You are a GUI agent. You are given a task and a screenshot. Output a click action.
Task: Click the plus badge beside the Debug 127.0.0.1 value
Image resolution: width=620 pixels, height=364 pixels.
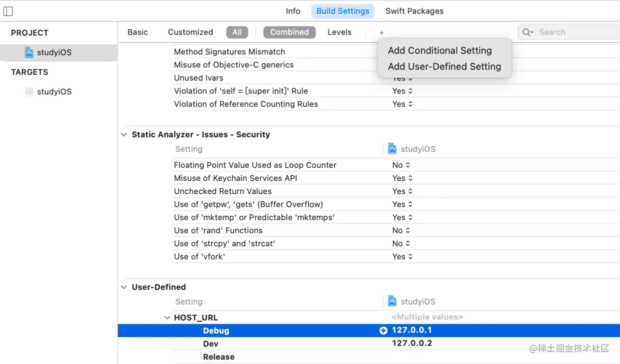[x=383, y=330]
